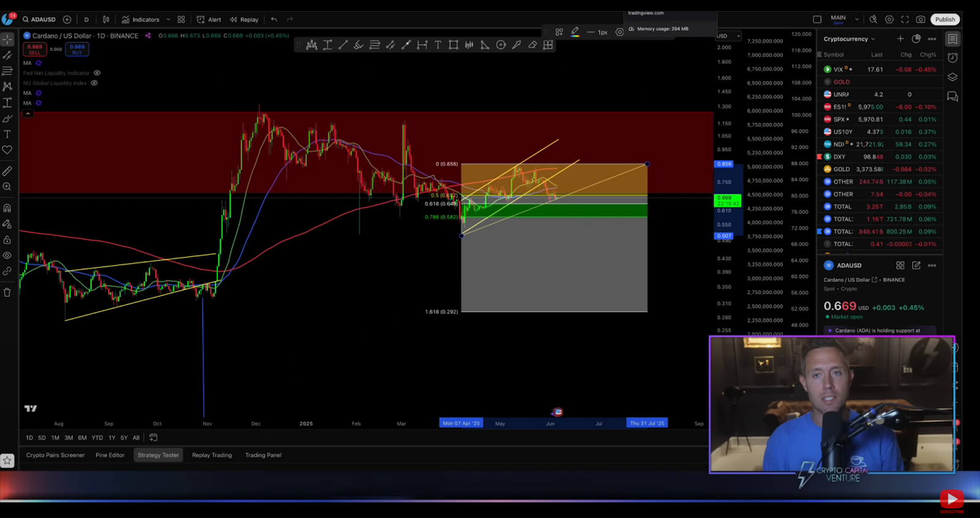Toggle visibility of M2 Global Liquidity Index

pos(94,83)
